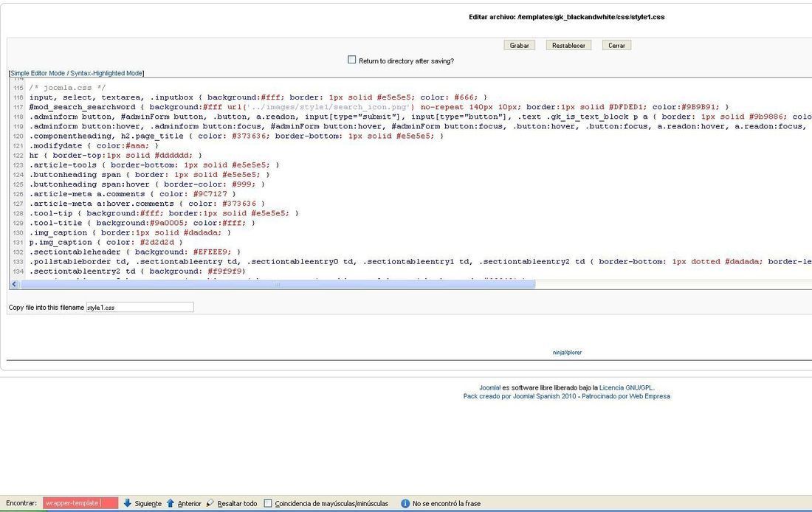The width and height of the screenshot is (812, 512).
Task: Click the '.sectiontableheader' code line
Action: point(135,252)
